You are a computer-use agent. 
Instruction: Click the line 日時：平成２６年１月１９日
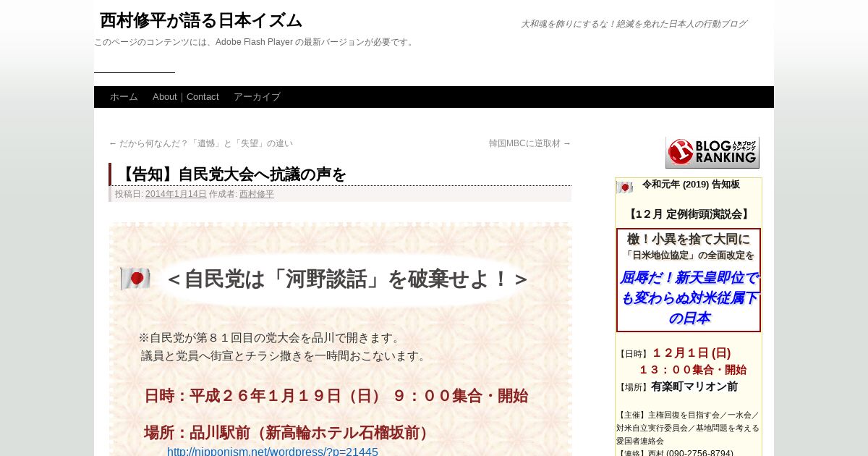tap(336, 396)
